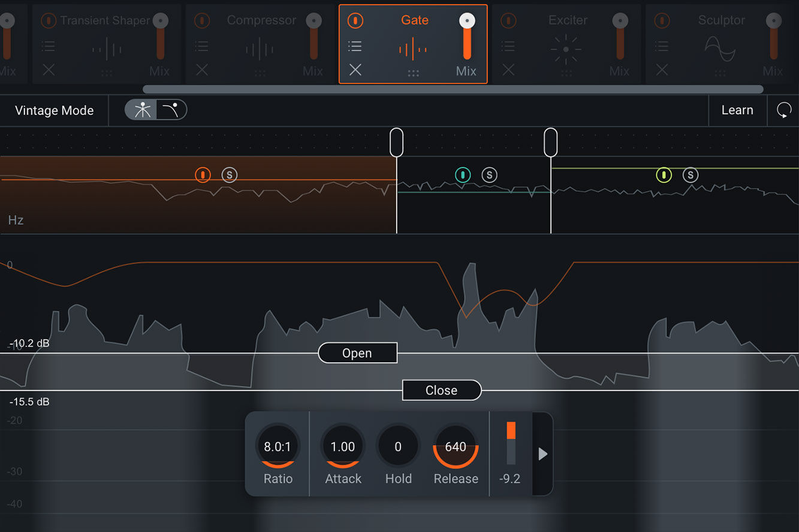Click the Exciter module starburst icon
799x532 pixels.
point(566,49)
